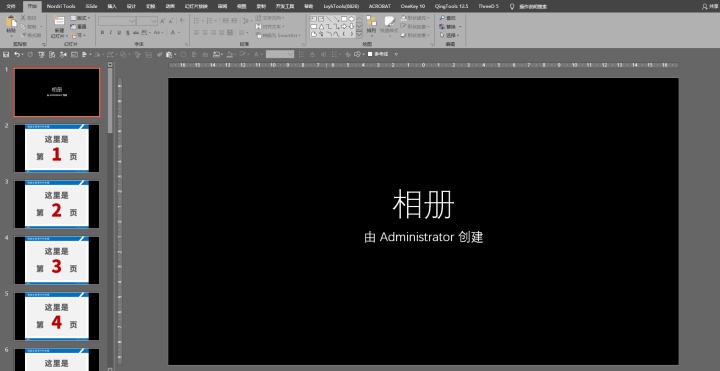Toggle Justify paragraph button

coord(221,32)
